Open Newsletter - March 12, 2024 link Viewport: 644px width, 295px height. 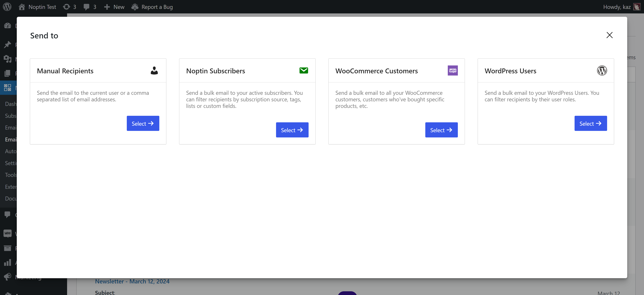pos(132,281)
